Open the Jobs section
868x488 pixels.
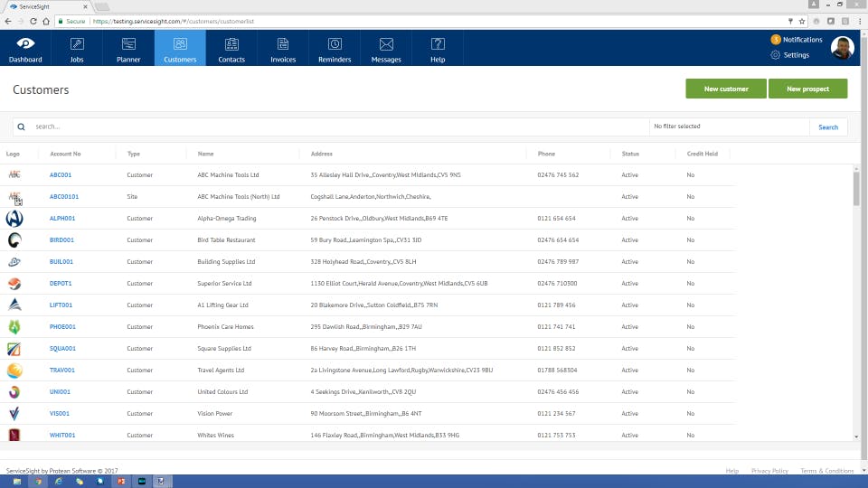click(77, 48)
